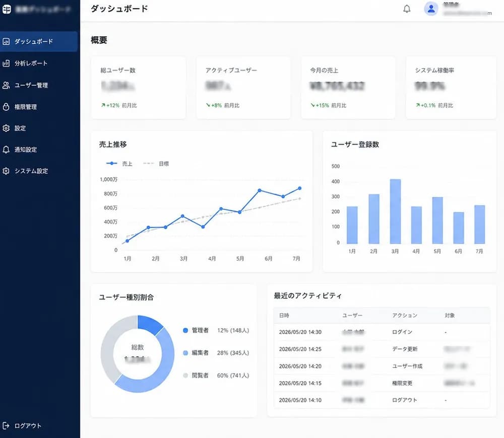Select the 編集者 legend color dot
This screenshot has height=438, width=504.
[185, 353]
